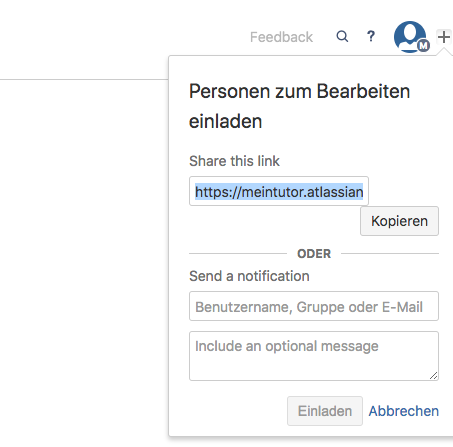The width and height of the screenshot is (453, 447).
Task: Click the resize grip of the message box
Action: [x=433, y=376]
